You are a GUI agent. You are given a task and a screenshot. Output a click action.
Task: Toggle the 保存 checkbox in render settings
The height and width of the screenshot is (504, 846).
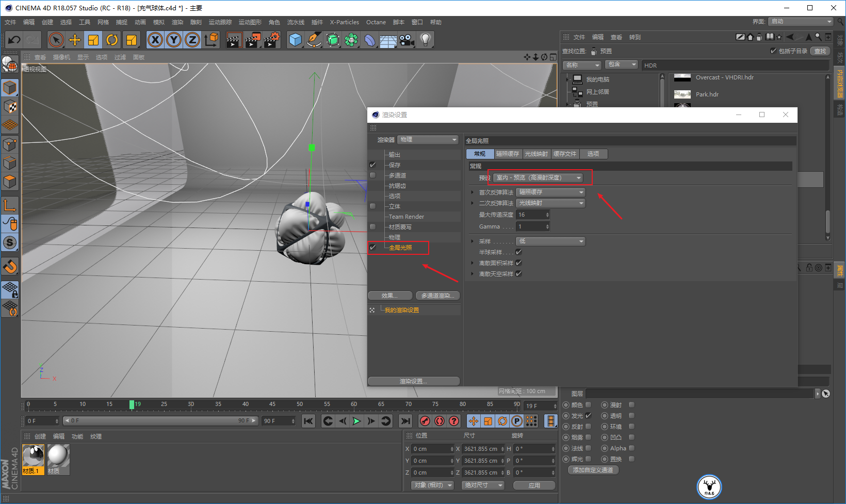372,165
